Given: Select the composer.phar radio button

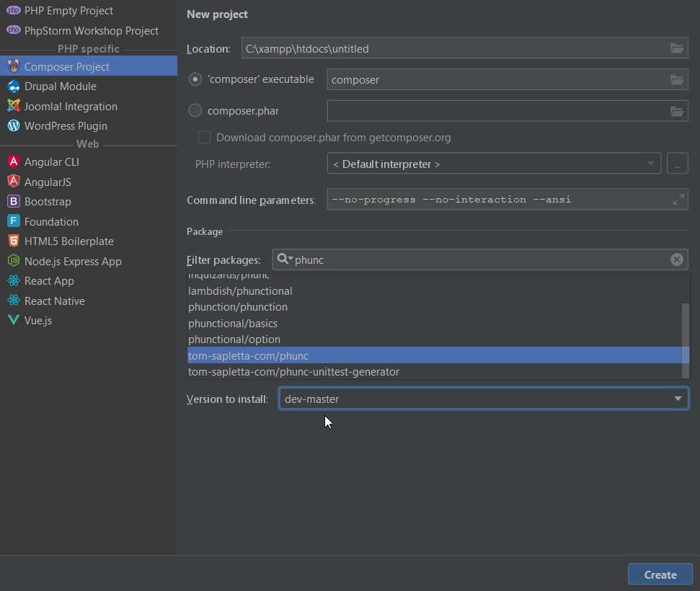Looking at the screenshot, I should click(x=195, y=110).
